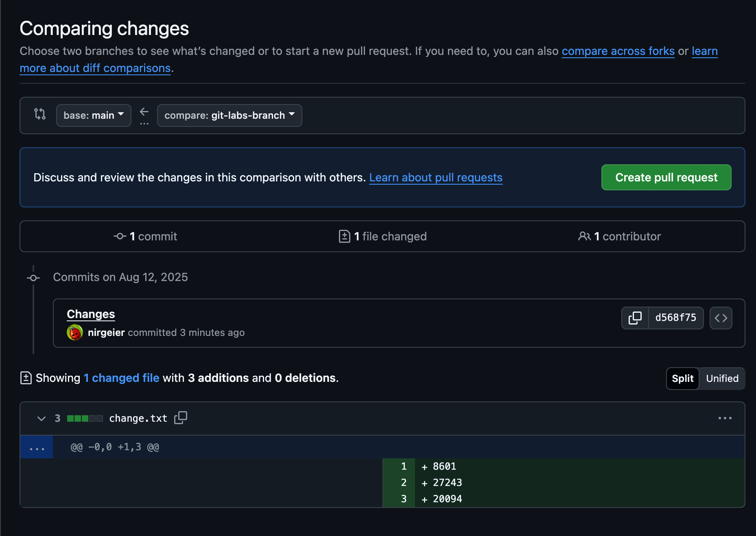This screenshot has width=756, height=536.
Task: Browse repository at this commit icon
Action: [721, 318]
